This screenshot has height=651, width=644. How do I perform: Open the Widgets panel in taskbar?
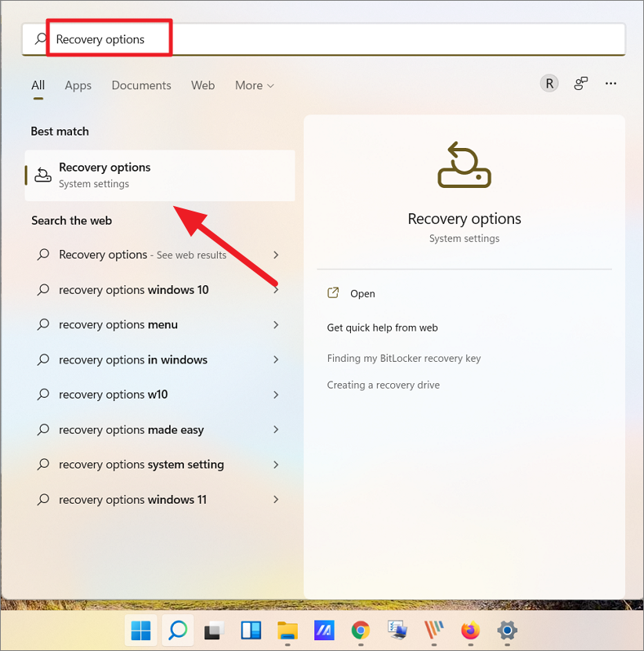[251, 630]
